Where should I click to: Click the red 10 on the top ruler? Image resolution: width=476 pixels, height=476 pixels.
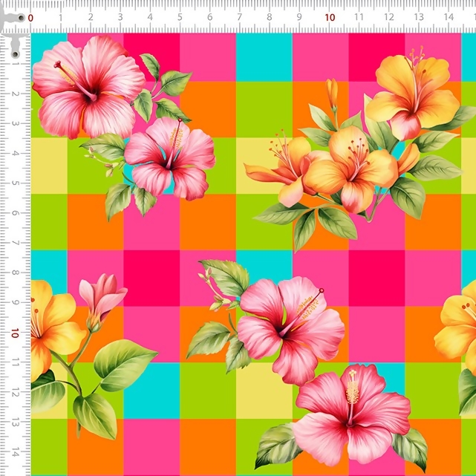(329, 16)
